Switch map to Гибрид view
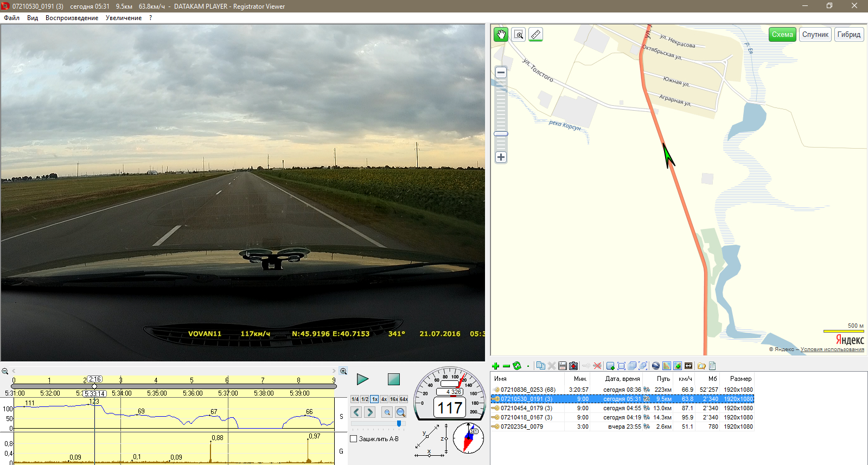The width and height of the screenshot is (868, 465). 848,35
